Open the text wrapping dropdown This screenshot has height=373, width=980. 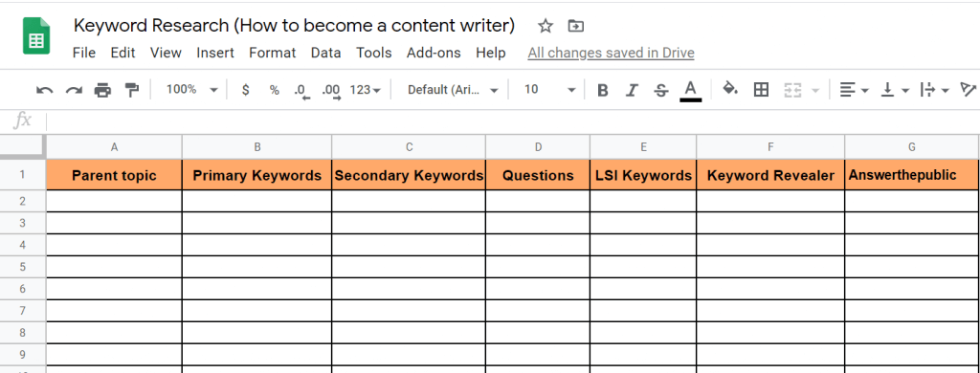click(934, 90)
